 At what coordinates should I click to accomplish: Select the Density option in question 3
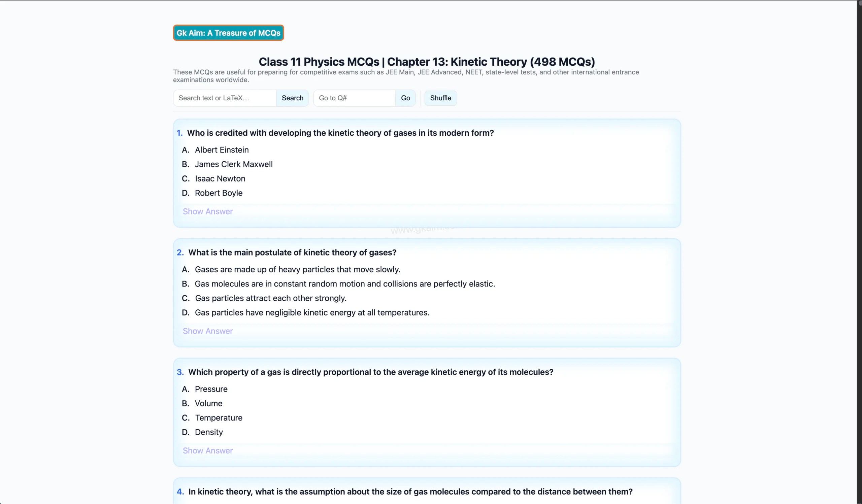coord(209,432)
